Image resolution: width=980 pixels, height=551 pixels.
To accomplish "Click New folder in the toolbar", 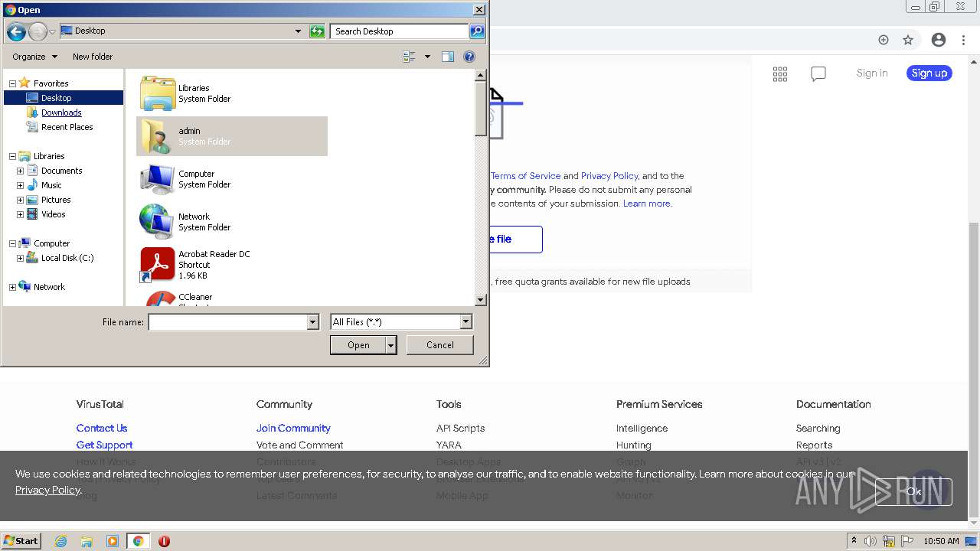I will 93,57.
